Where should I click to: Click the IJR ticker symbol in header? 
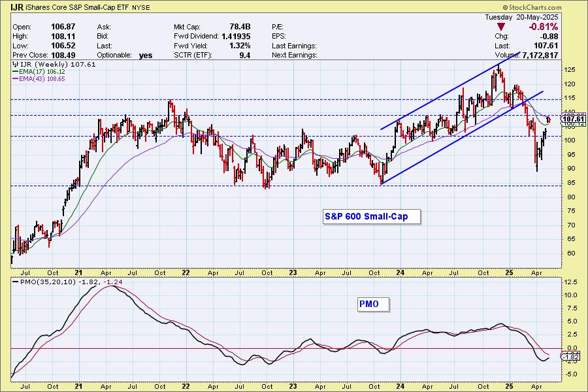point(17,7)
